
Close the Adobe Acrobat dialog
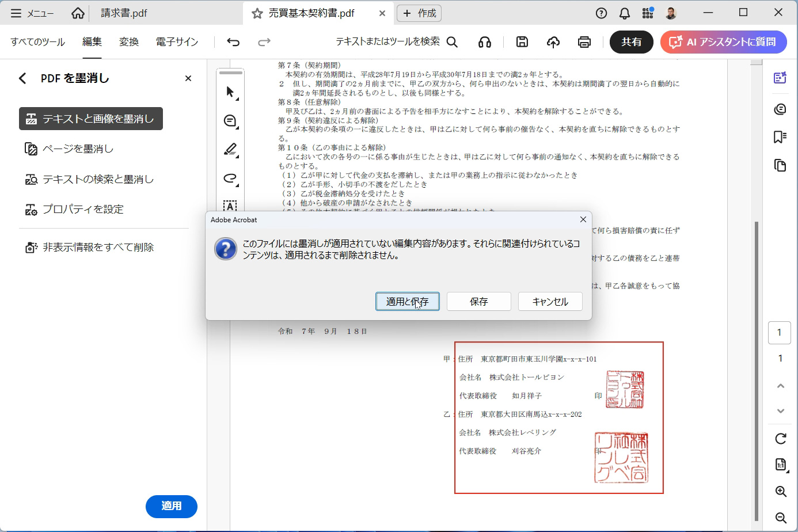point(583,219)
